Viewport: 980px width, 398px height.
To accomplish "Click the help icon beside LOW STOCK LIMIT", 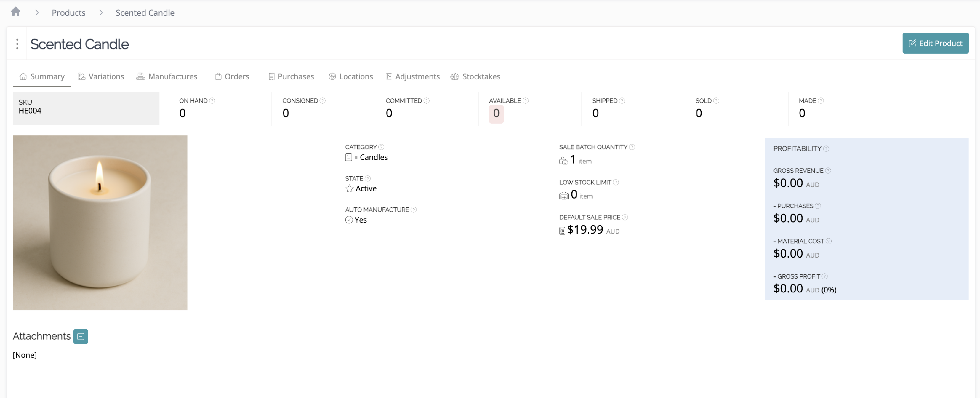I will pos(616,182).
